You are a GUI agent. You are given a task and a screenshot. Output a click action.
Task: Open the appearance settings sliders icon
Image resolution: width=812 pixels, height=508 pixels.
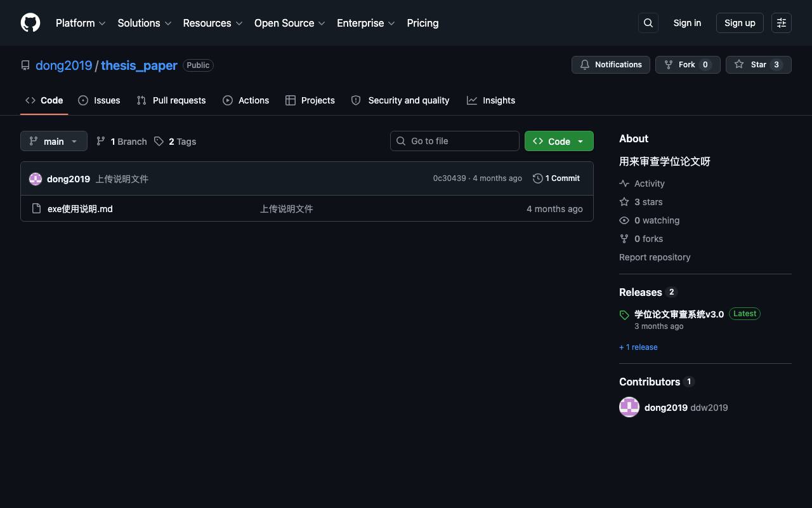[x=782, y=23]
